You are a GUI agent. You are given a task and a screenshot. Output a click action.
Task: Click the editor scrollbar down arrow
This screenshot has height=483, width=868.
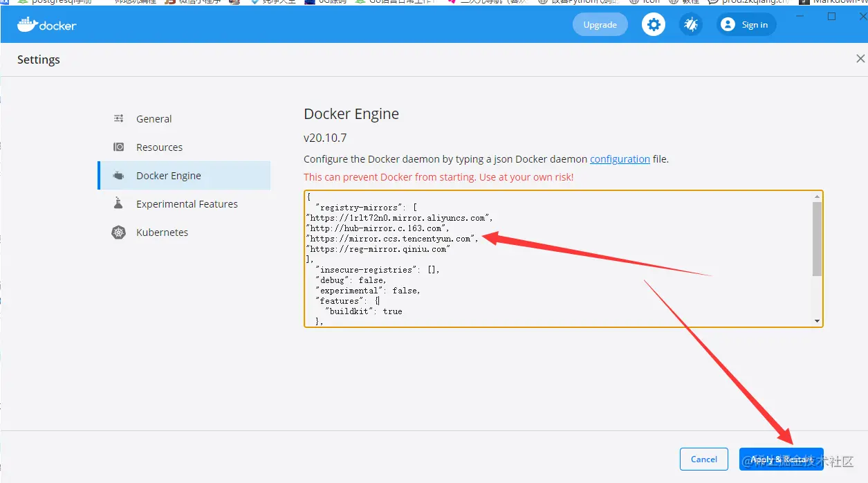817,321
